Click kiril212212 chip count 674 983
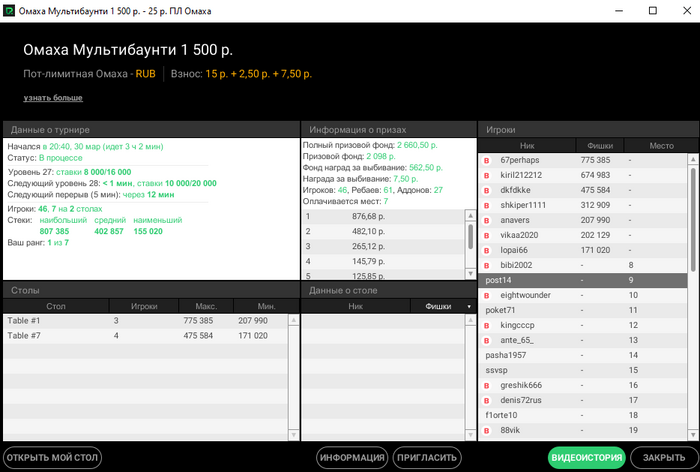The image size is (700, 472). [595, 175]
